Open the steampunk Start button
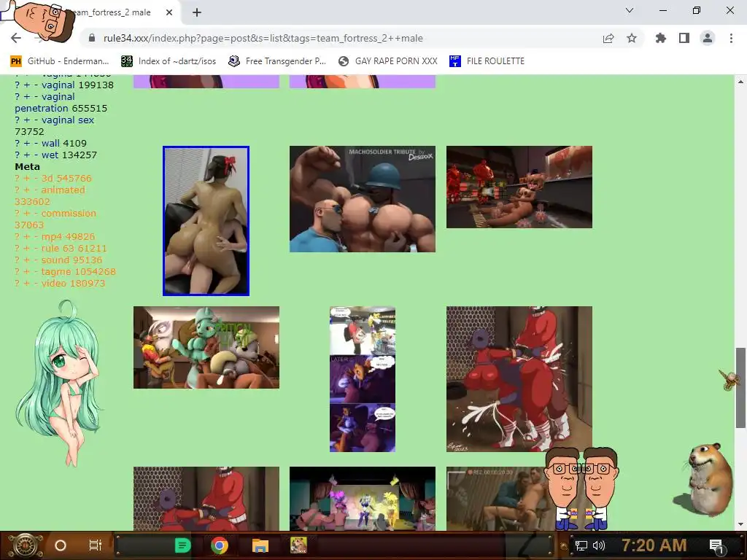This screenshot has width=747, height=560. [25, 545]
